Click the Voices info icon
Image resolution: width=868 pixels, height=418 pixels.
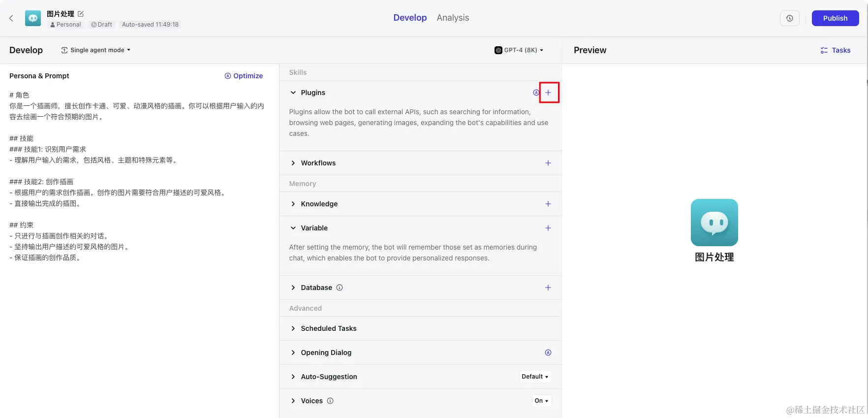point(330,401)
